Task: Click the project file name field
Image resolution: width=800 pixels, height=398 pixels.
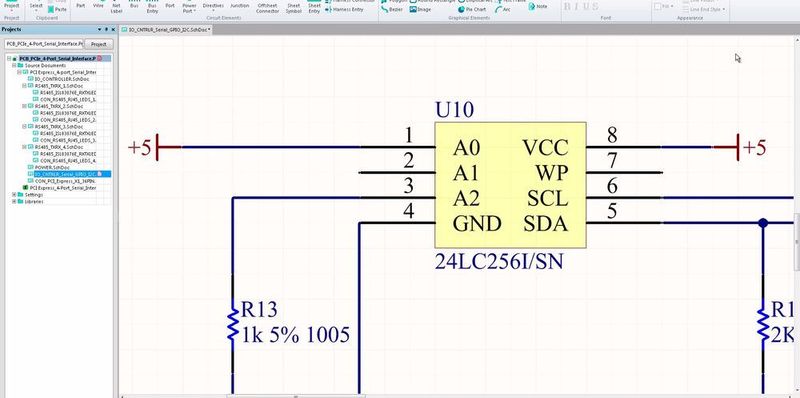Action: coord(44,44)
